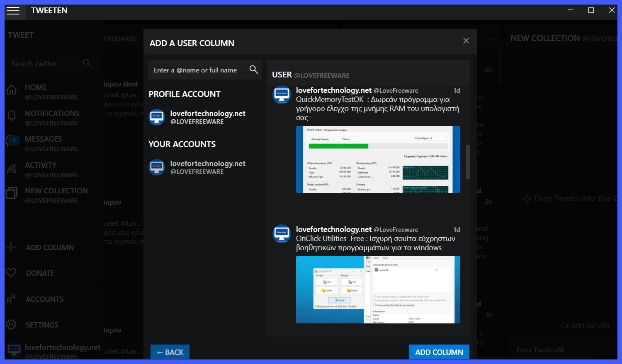Confirm with the Add Column button

[439, 352]
